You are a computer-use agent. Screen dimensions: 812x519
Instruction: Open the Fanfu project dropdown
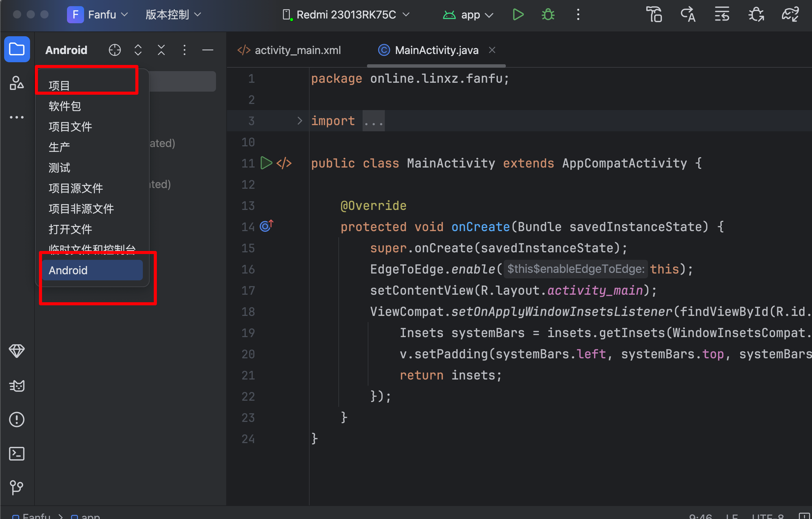(x=98, y=15)
